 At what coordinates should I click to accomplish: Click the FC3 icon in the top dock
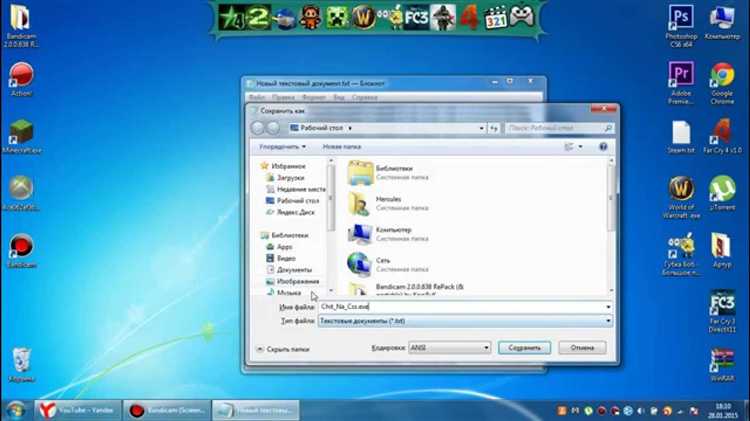coord(416,18)
